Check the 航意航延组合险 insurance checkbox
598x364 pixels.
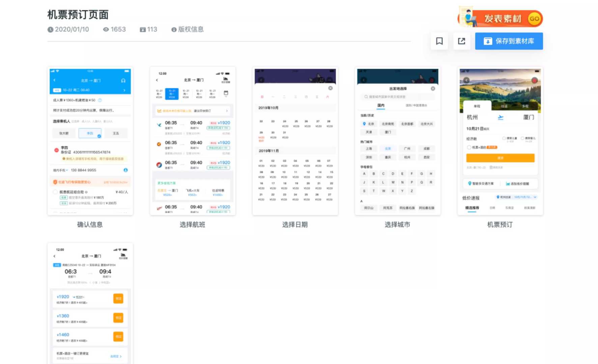54,191
